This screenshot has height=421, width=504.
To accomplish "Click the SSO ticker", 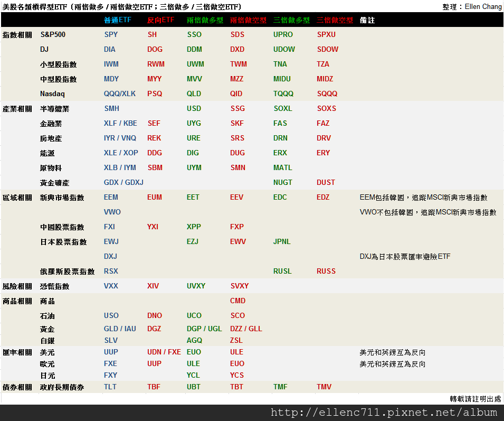I will pos(194,34).
